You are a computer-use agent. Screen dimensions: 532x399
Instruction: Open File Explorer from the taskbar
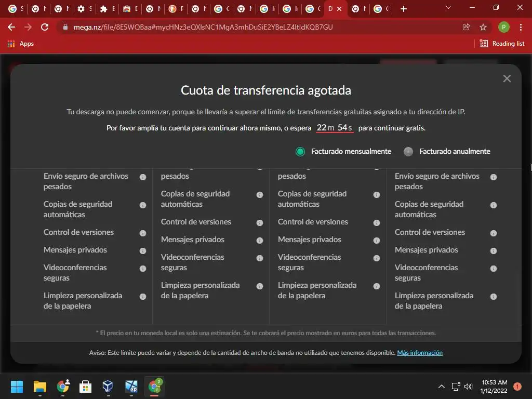39,387
